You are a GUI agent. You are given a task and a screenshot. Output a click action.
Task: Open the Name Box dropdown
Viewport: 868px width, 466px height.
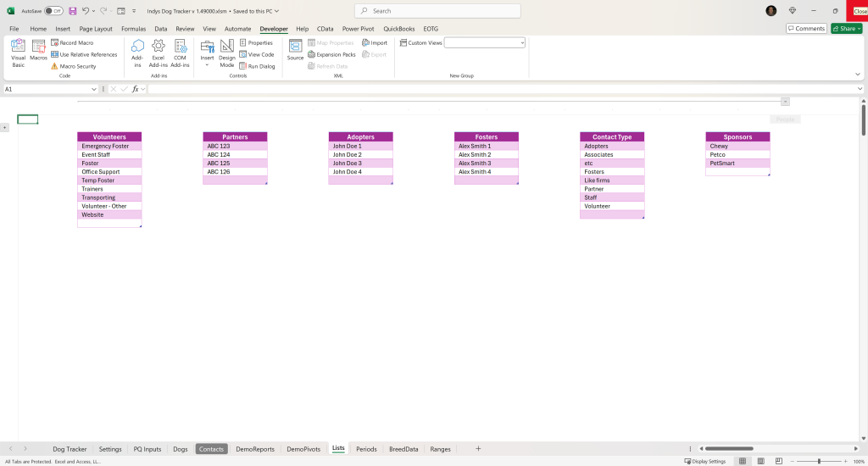(x=93, y=89)
